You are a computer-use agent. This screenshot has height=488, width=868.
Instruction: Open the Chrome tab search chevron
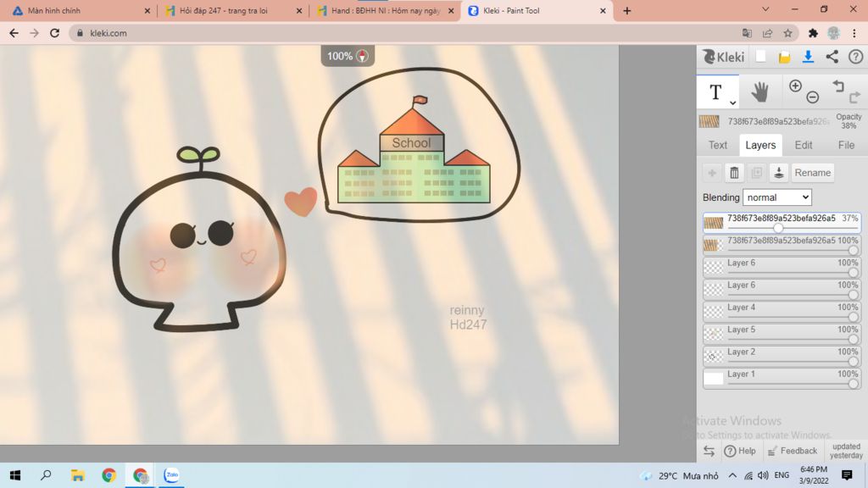[x=765, y=9]
